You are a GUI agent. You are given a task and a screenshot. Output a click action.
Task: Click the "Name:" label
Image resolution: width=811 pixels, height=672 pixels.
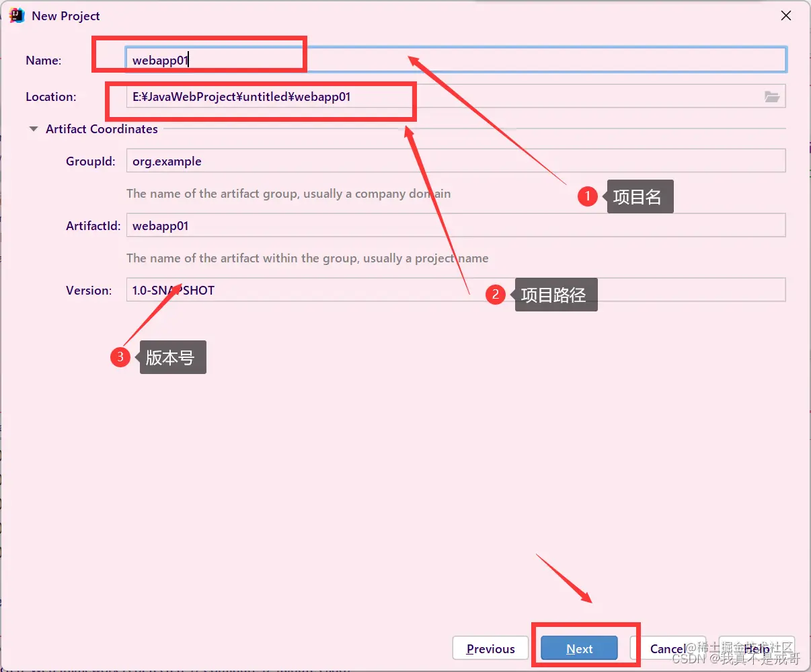pos(44,61)
